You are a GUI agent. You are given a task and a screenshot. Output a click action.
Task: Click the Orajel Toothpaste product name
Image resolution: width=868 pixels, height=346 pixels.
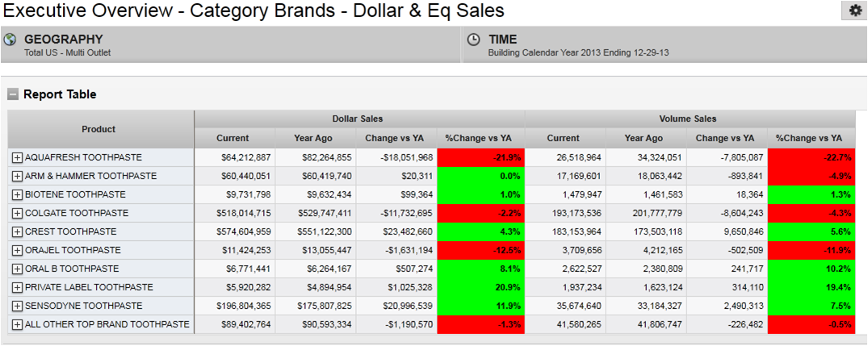coord(73,250)
